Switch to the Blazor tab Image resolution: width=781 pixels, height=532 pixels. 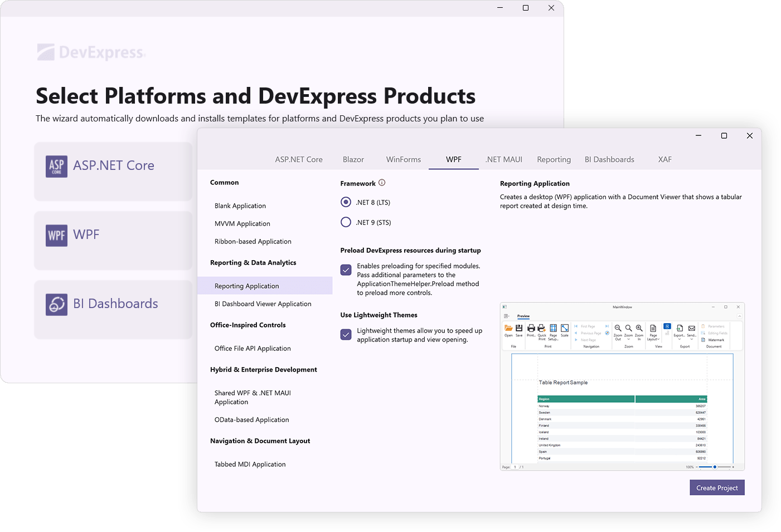point(353,159)
